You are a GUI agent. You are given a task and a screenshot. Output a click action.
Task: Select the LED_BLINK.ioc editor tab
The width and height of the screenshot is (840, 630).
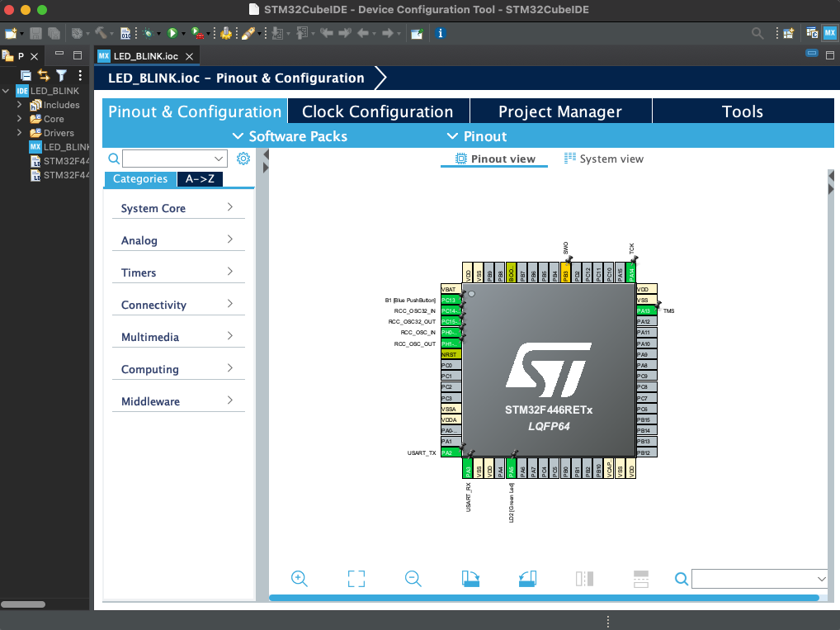(x=146, y=56)
